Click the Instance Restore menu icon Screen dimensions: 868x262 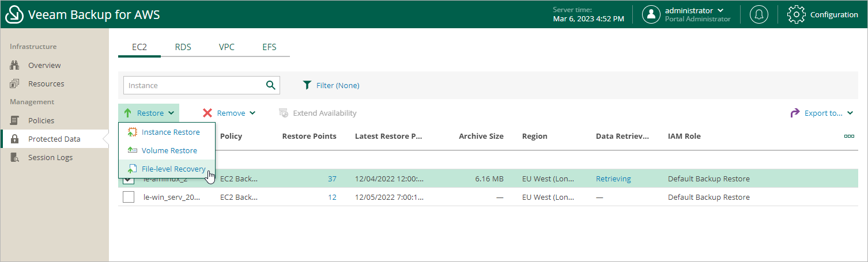(x=133, y=132)
